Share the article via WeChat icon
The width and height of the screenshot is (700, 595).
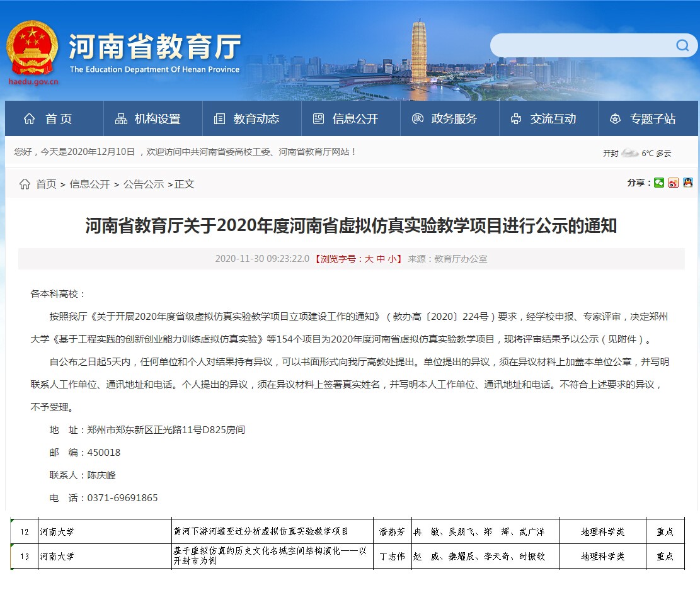pyautogui.click(x=659, y=183)
